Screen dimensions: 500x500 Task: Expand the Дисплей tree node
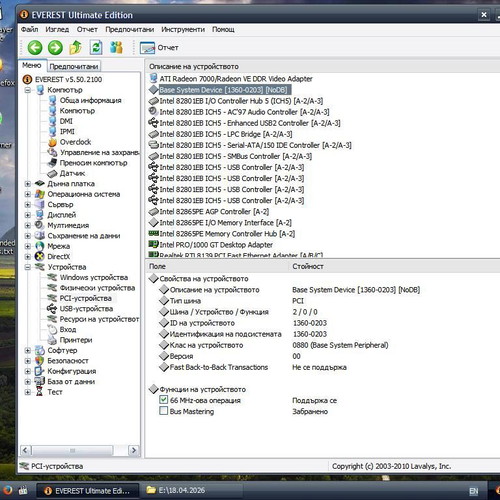pos(28,215)
